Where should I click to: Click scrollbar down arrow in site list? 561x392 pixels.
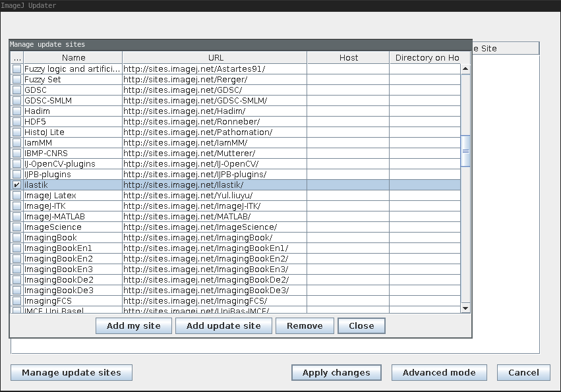(x=465, y=308)
